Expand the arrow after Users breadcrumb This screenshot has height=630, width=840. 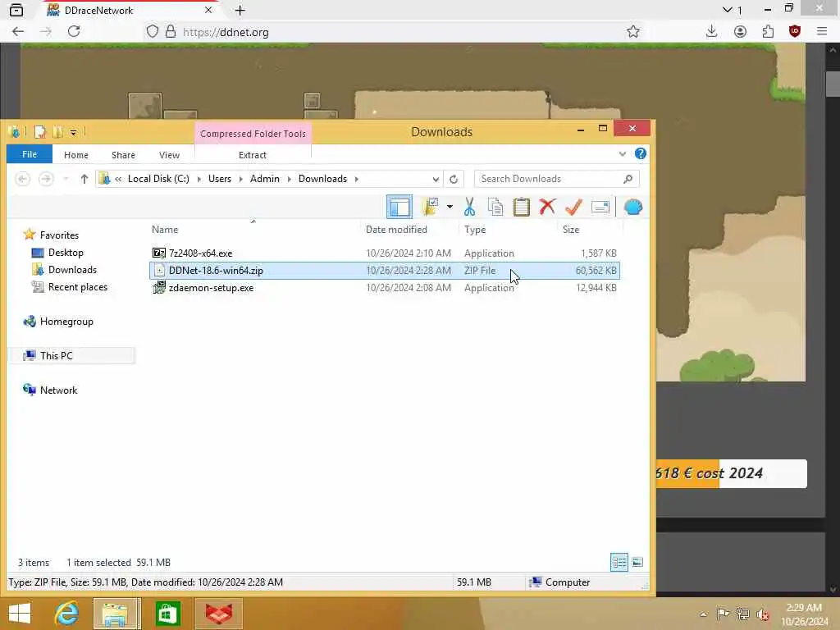coord(240,179)
